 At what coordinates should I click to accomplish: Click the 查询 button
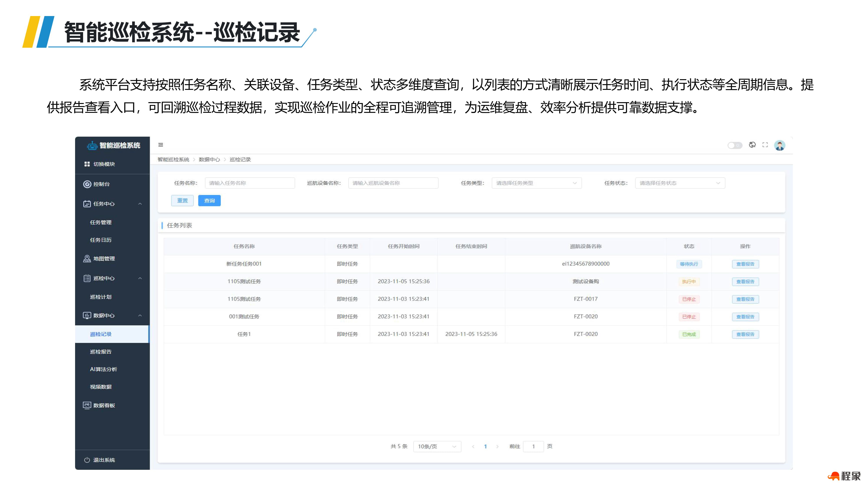(x=209, y=201)
